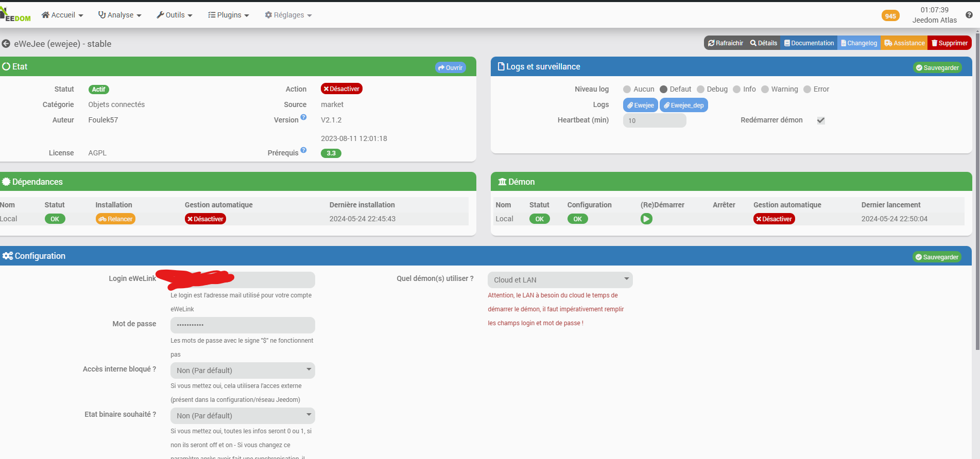This screenshot has width=980, height=459.
Task: Deactivate the plugin with the Désactiver action
Action: pos(341,89)
